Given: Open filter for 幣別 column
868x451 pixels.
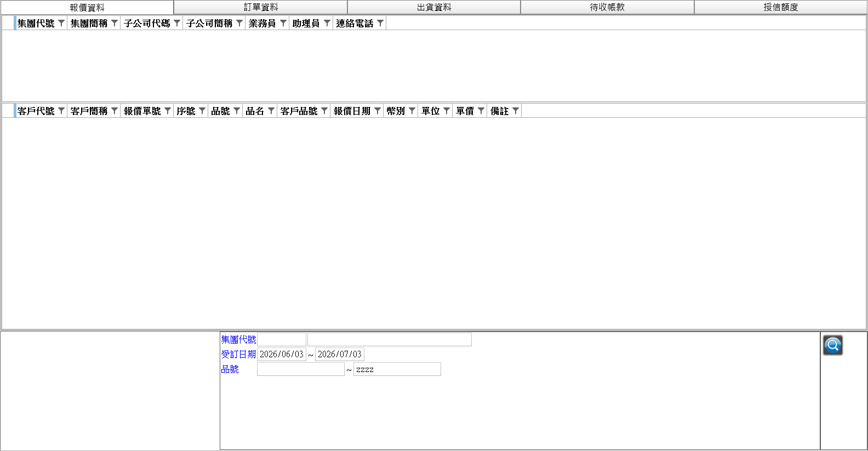Looking at the screenshot, I should [412, 111].
